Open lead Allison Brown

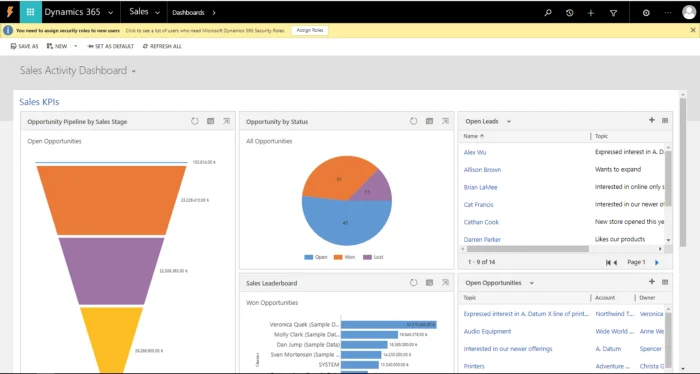coord(482,170)
